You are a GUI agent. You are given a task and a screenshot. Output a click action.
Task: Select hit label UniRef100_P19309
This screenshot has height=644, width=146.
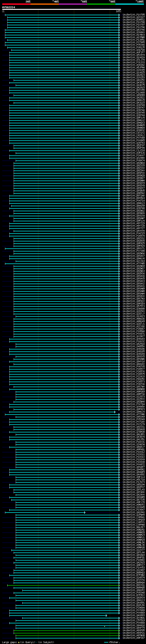pos(133,459)
